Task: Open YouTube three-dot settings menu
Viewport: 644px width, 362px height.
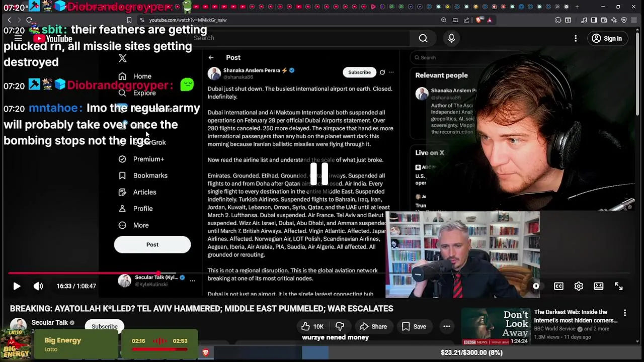Action: 576,38
